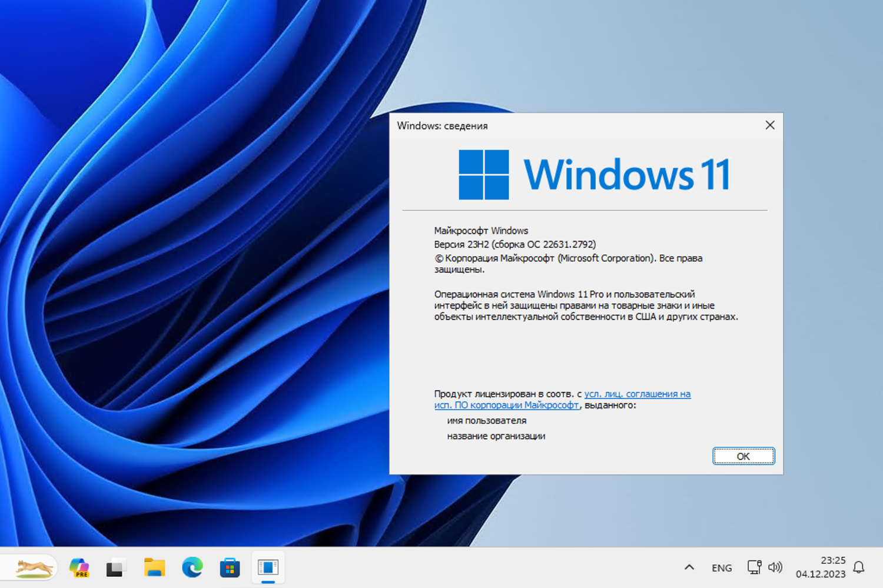This screenshot has width=883, height=588.
Task: Expand hidden tray icons with the chevron
Action: [688, 567]
